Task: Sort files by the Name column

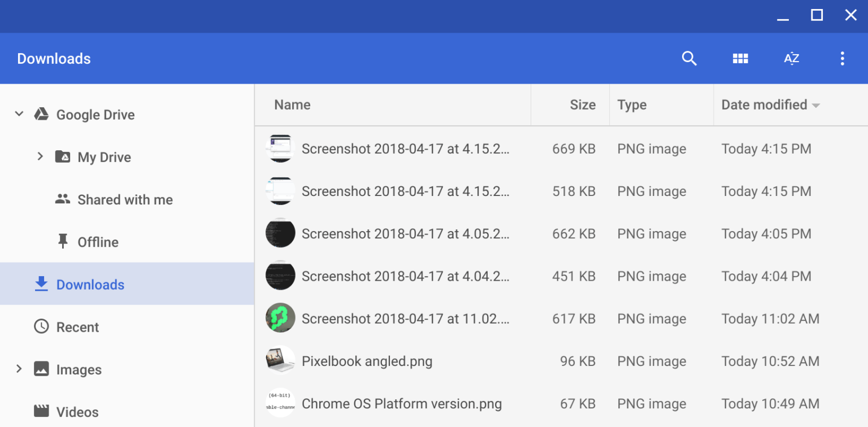Action: 292,104
